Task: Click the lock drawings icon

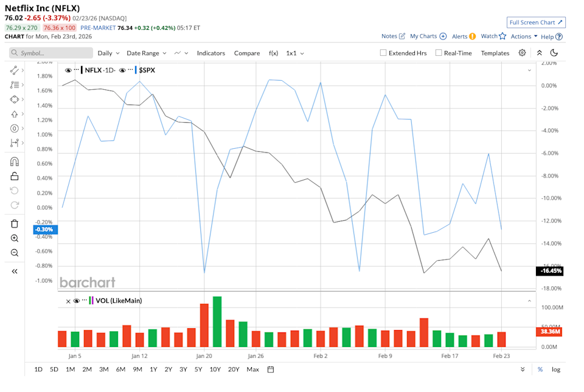Action: point(15,176)
